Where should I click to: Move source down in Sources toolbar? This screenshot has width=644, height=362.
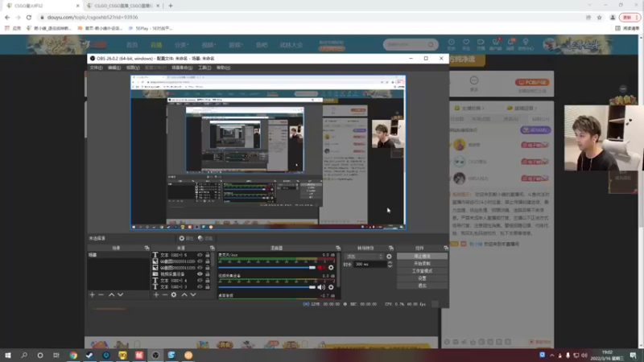tap(193, 294)
